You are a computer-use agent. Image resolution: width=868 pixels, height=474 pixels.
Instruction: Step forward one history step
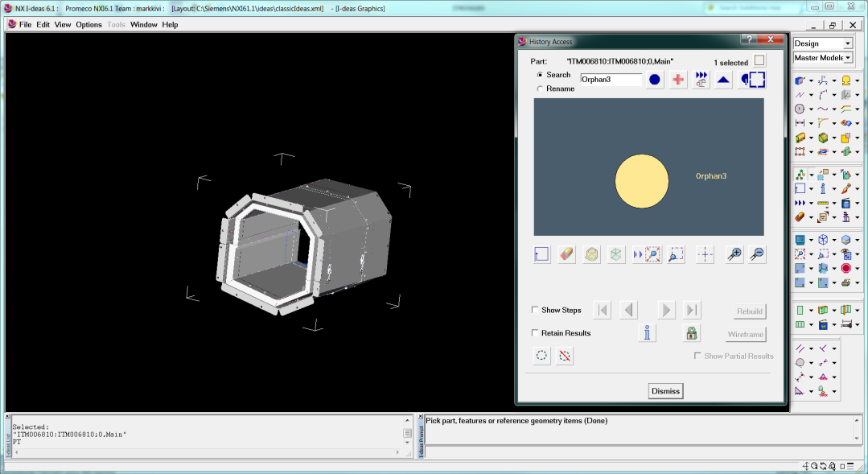click(666, 310)
